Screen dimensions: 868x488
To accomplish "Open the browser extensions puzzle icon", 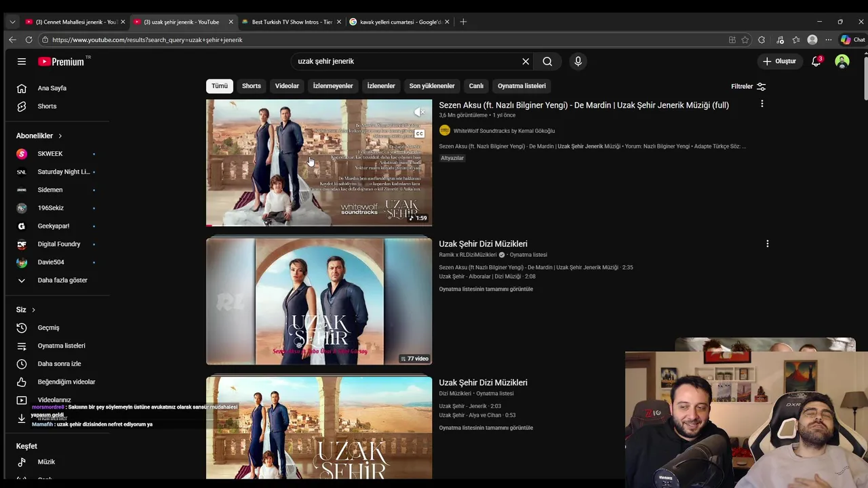I will 762,40.
